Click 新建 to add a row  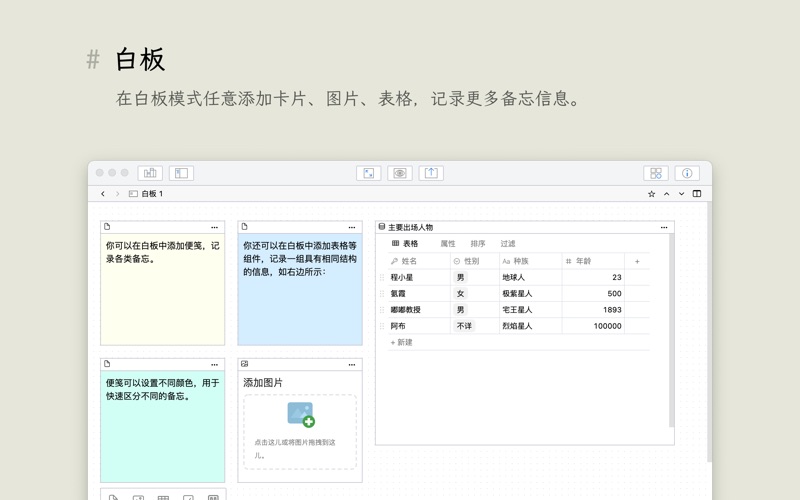coord(402,342)
